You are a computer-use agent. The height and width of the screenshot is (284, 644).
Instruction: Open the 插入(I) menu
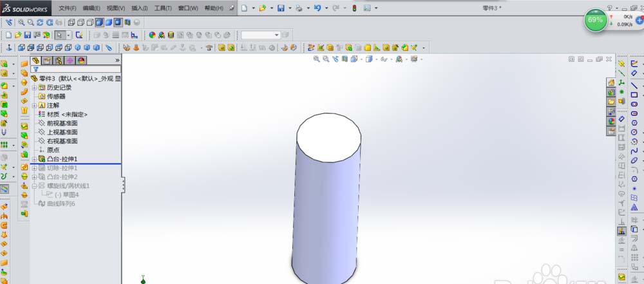click(x=140, y=8)
